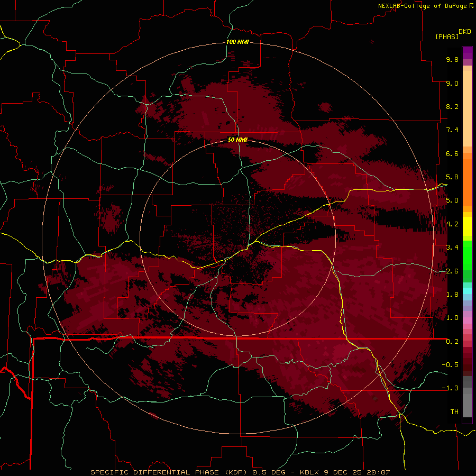Select the 5.0 scale value

pyautogui.click(x=452, y=200)
